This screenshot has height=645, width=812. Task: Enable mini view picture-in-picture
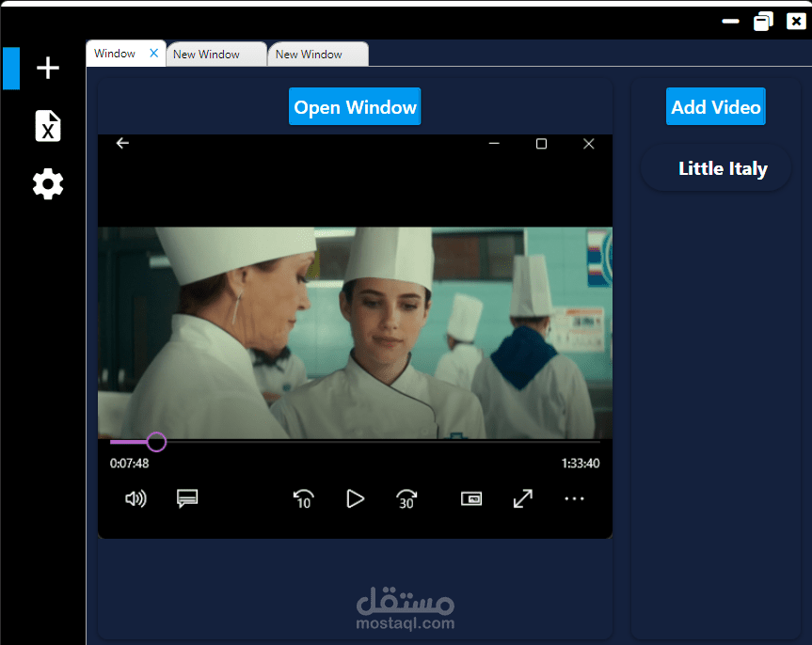click(x=471, y=498)
